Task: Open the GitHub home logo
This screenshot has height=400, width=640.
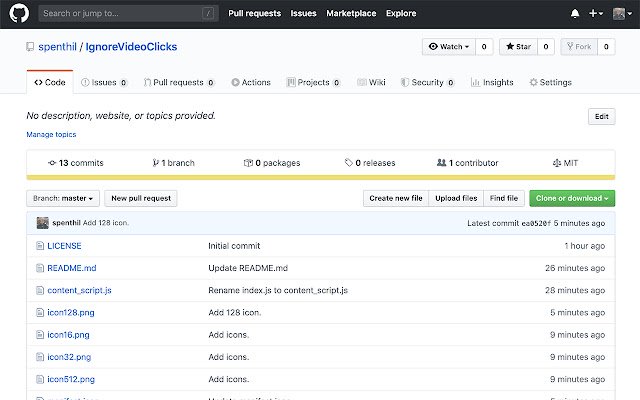Action: coord(19,13)
